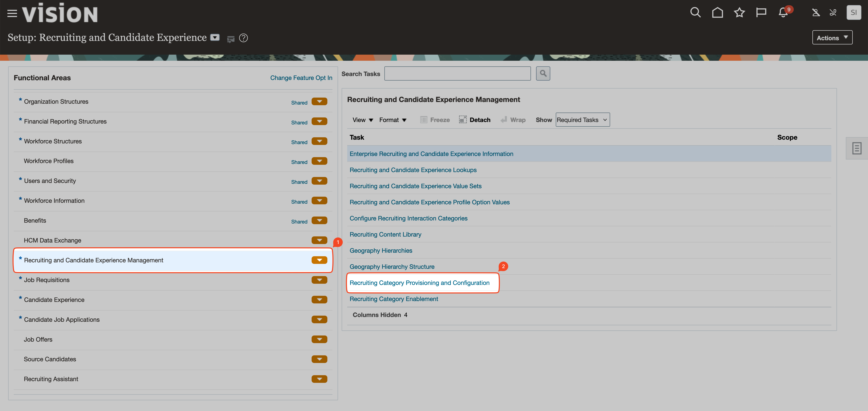Open the hamburger navigation menu
The image size is (868, 411).
tap(12, 13)
